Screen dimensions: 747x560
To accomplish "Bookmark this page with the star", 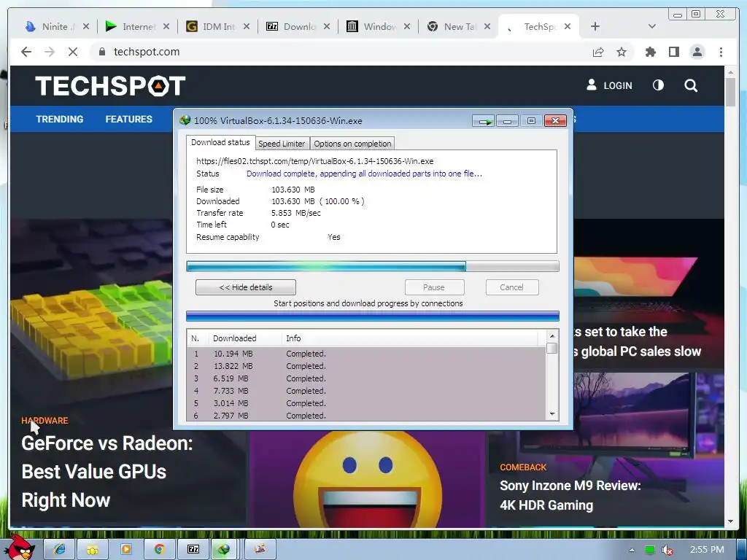I will (622, 52).
